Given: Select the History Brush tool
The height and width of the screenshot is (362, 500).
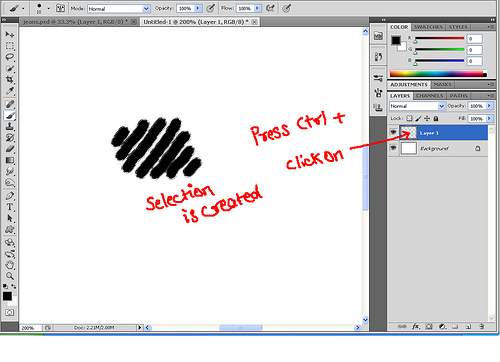Looking at the screenshot, I should [10, 138].
